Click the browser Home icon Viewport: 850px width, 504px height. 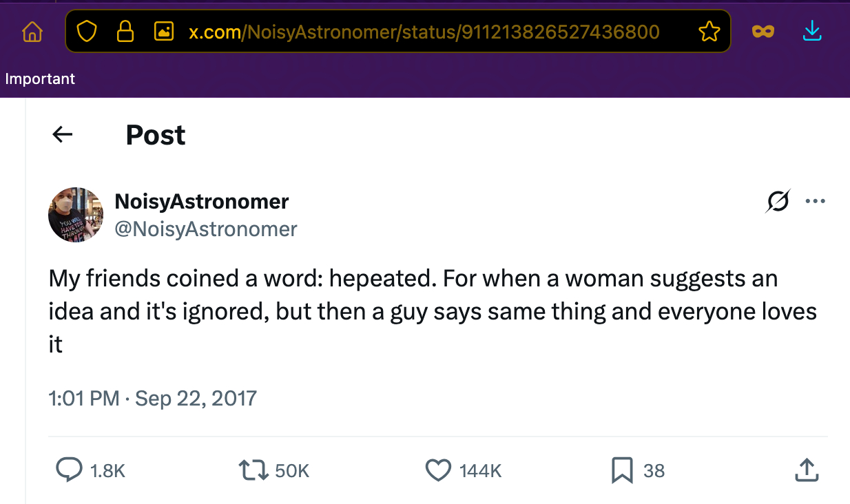(x=32, y=32)
